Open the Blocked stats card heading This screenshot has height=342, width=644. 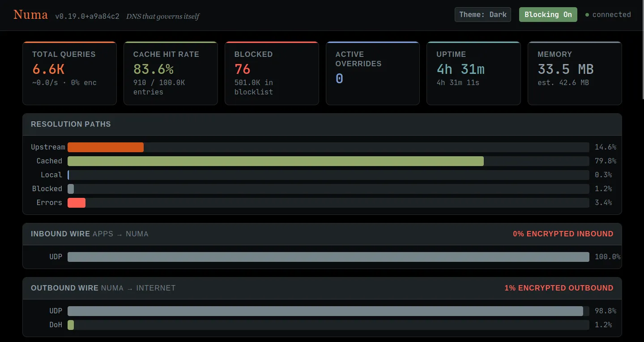point(253,54)
